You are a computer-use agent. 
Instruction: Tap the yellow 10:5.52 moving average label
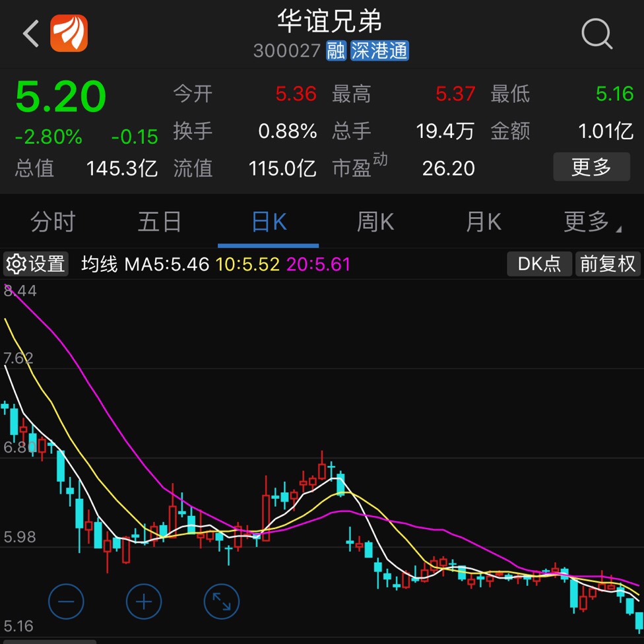247,264
